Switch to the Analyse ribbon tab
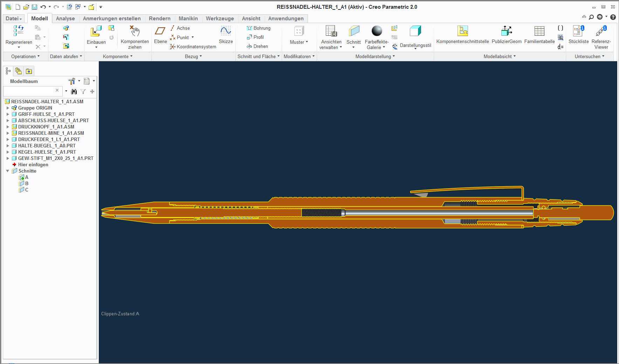619x364 pixels. pos(65,19)
